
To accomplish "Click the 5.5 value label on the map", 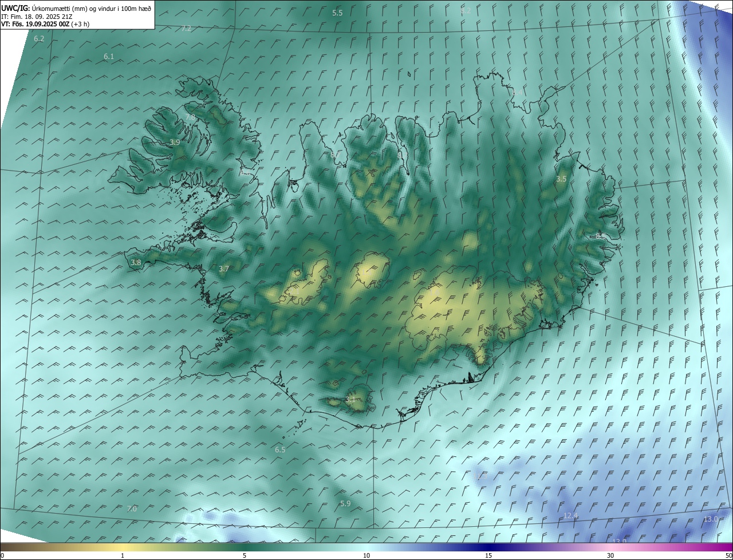I will click(x=338, y=13).
